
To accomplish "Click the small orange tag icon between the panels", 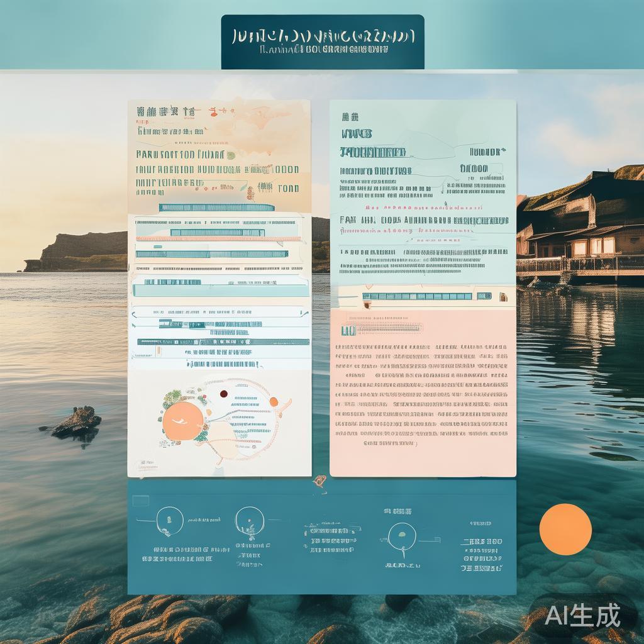I will point(319,481).
